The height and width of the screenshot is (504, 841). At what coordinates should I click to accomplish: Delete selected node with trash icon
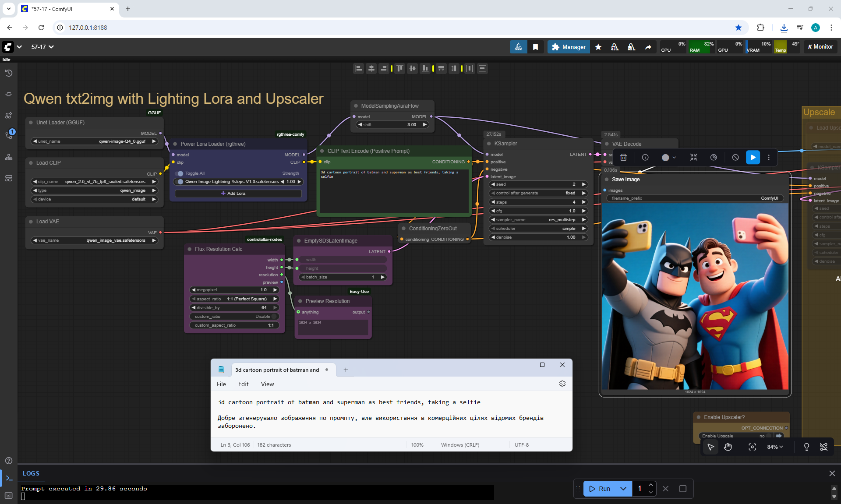(623, 157)
